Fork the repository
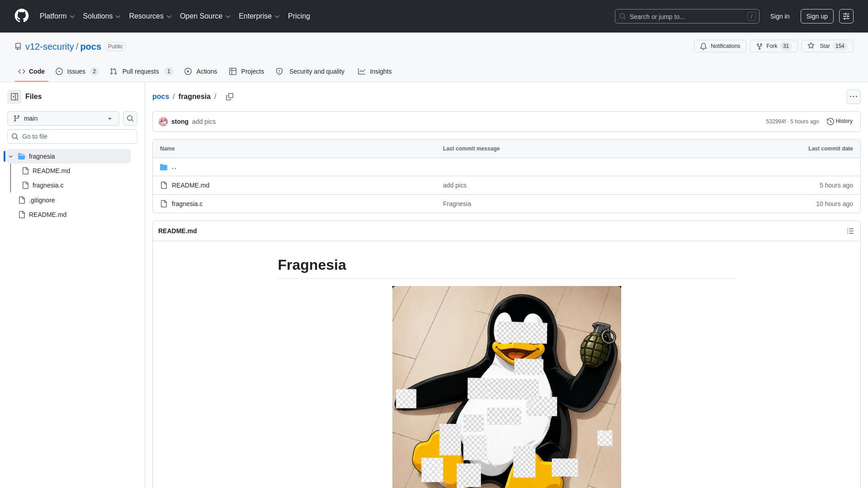Viewport: 868px width, 488px height. pyautogui.click(x=774, y=46)
